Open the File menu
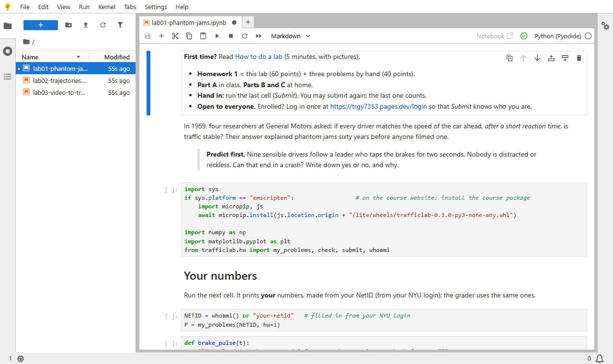This screenshot has width=613, height=364. [25, 7]
